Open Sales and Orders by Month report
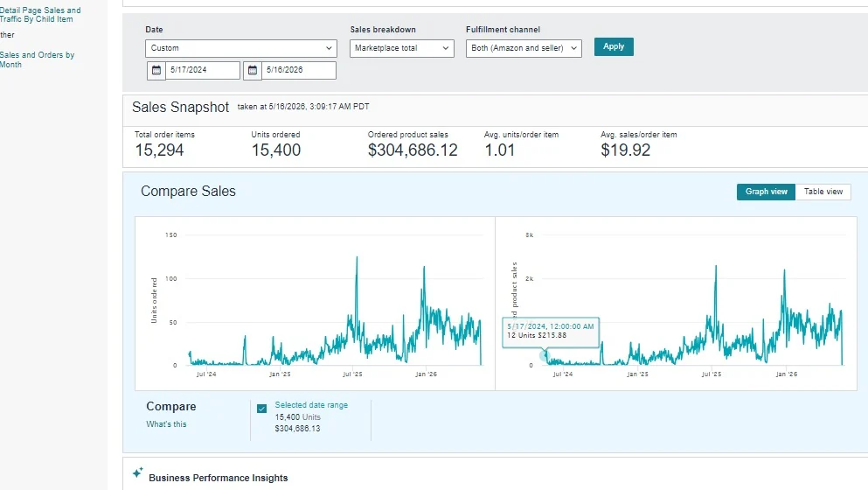868x490 pixels. [37, 59]
